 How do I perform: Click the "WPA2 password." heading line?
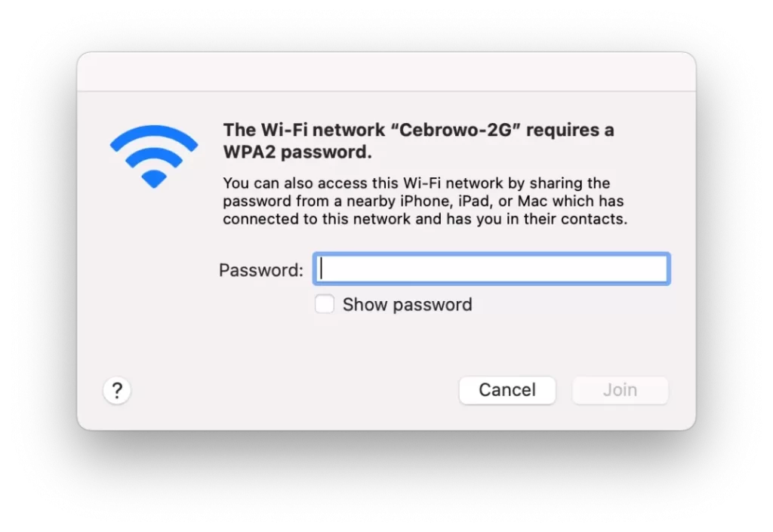click(x=297, y=152)
